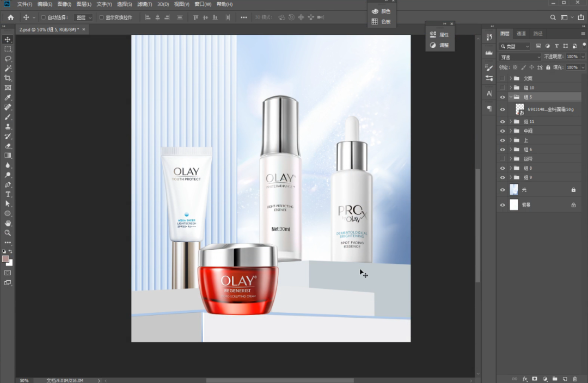The width and height of the screenshot is (588, 383).
Task: Hide the 中间 group layer
Action: tap(503, 131)
